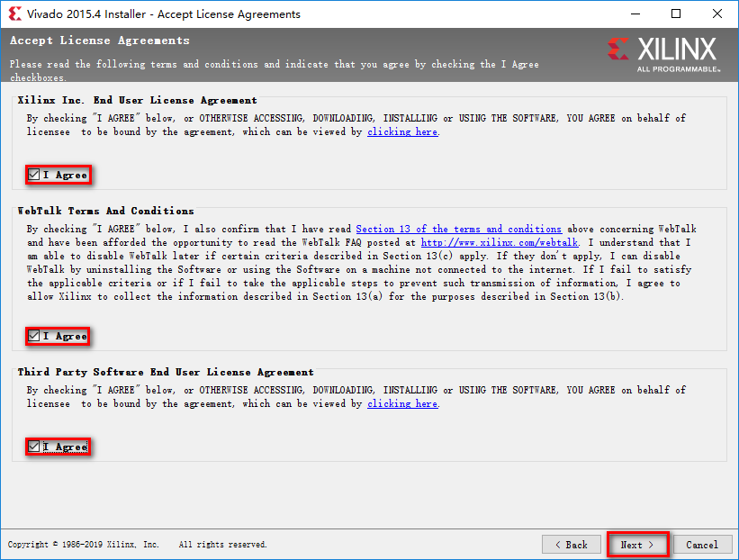Viewport: 739px width, 560px height.
Task: Click the Vivado installer title bar icon
Action: coord(14,14)
